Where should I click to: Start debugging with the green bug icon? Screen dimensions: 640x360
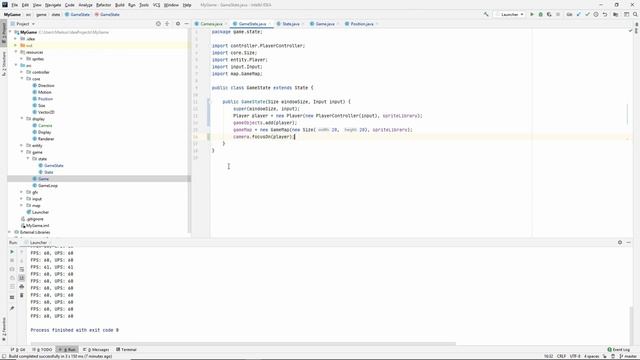(x=540, y=14)
